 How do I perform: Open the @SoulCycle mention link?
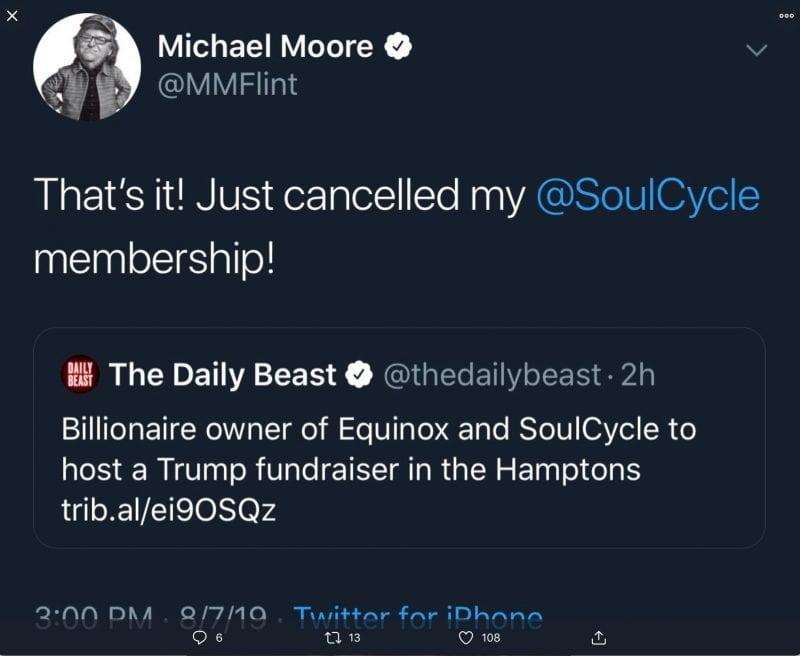[x=648, y=196]
